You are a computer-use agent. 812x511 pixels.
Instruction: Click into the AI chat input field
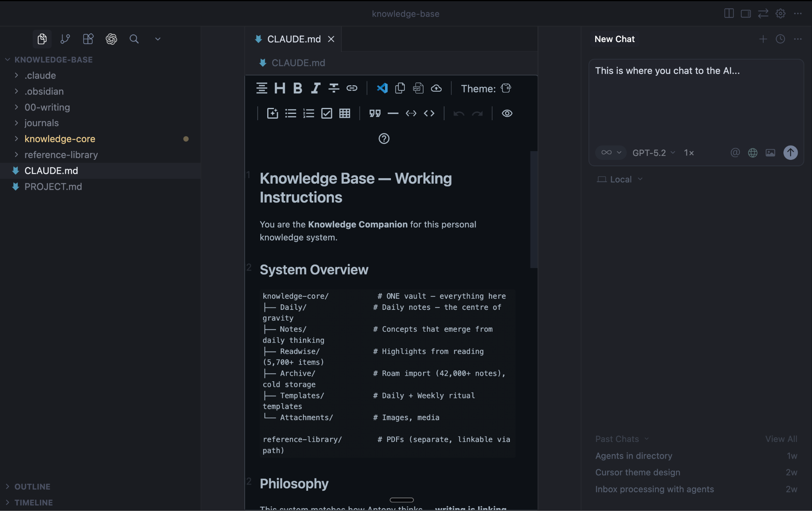click(x=696, y=103)
